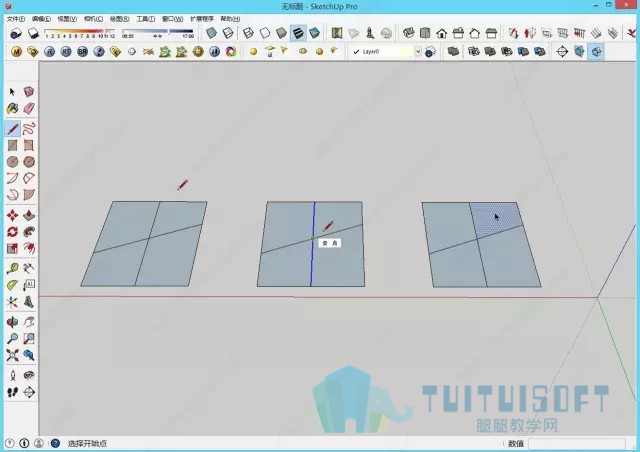Image resolution: width=640 pixels, height=452 pixels.
Task: Select the Text label tool
Action: click(29, 285)
